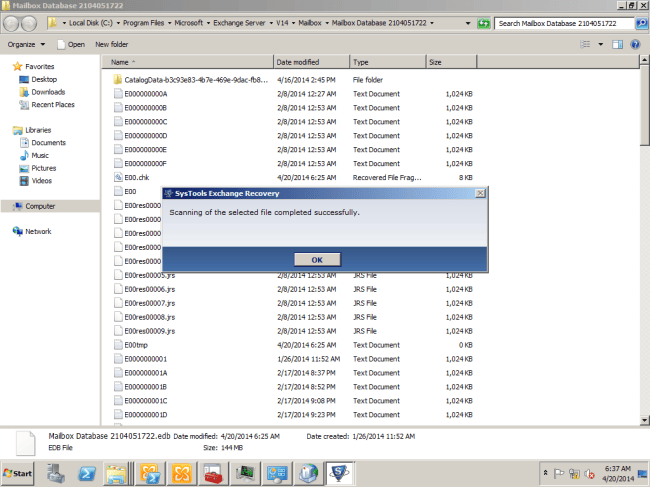Expand the arrow after Program Files

click(x=170, y=23)
